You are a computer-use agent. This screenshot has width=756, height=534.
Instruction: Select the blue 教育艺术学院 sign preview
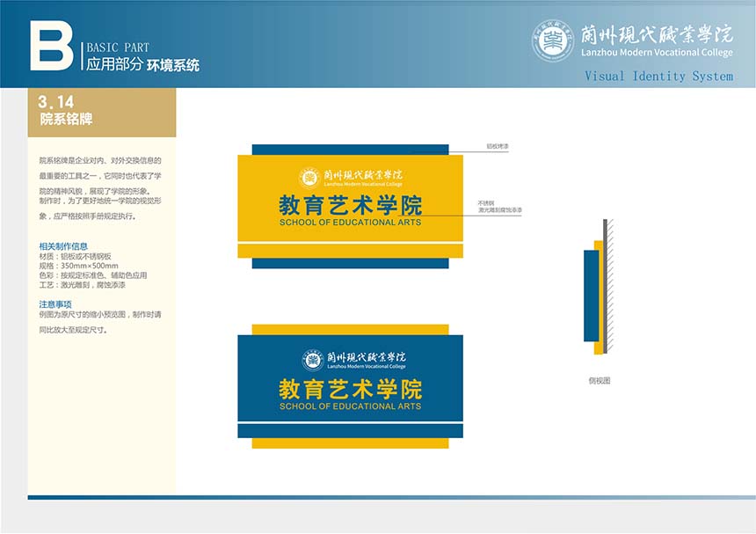(x=350, y=387)
